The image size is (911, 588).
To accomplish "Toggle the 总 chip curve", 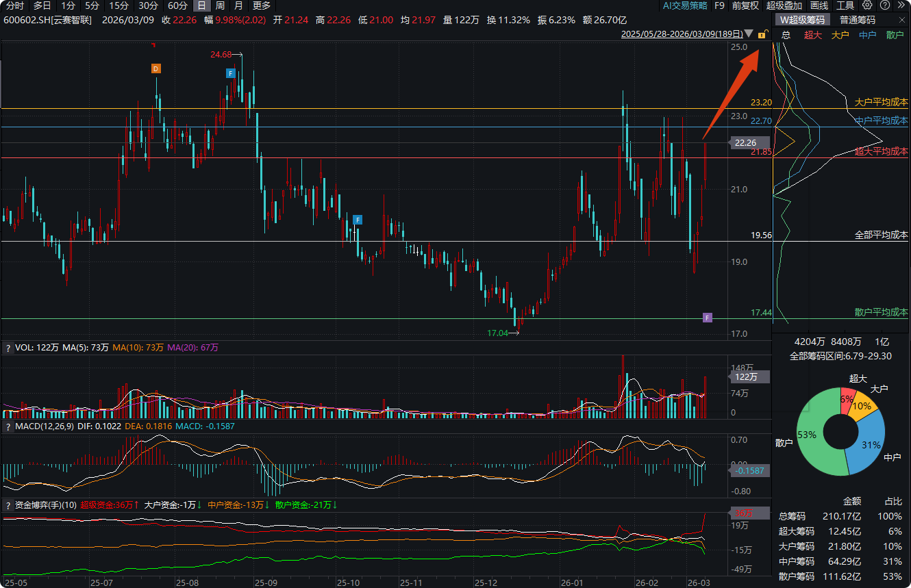I will tap(786, 35).
